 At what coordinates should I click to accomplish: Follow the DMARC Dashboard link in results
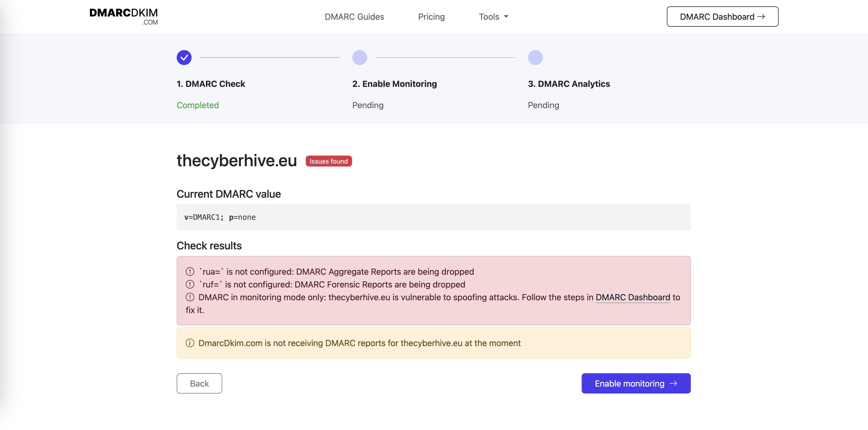pos(633,297)
